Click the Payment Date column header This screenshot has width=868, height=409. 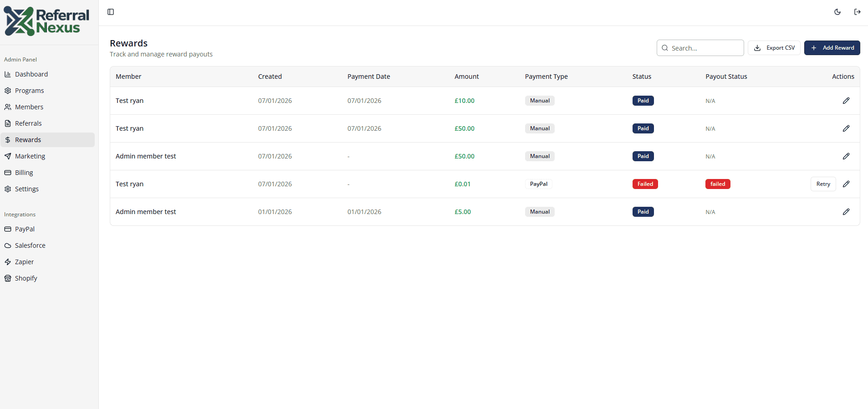point(369,77)
